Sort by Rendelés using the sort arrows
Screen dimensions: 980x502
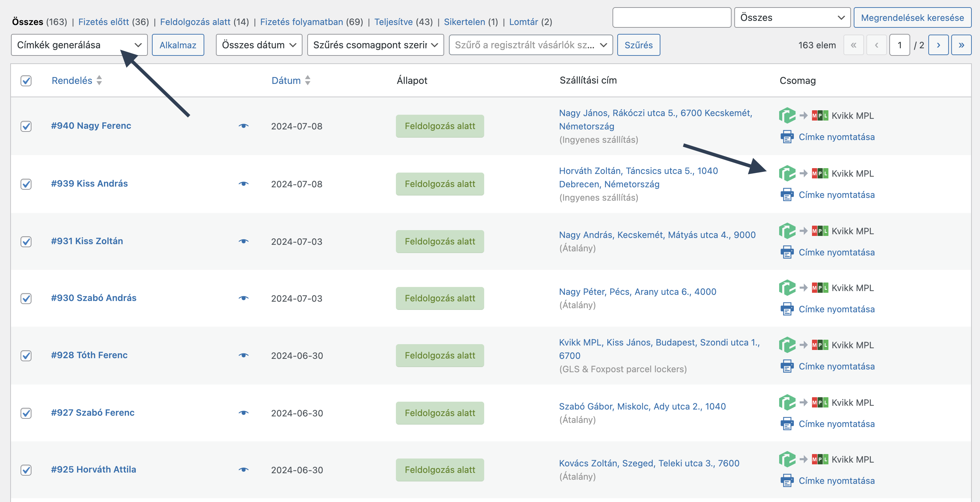(x=99, y=80)
